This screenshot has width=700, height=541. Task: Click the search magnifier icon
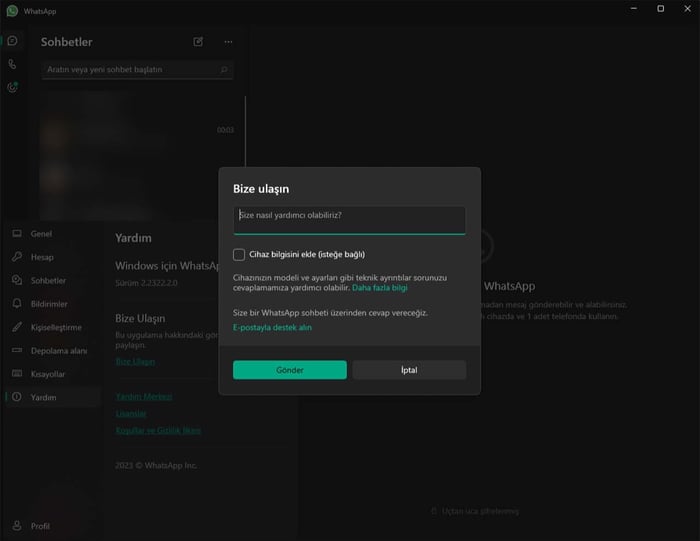224,70
